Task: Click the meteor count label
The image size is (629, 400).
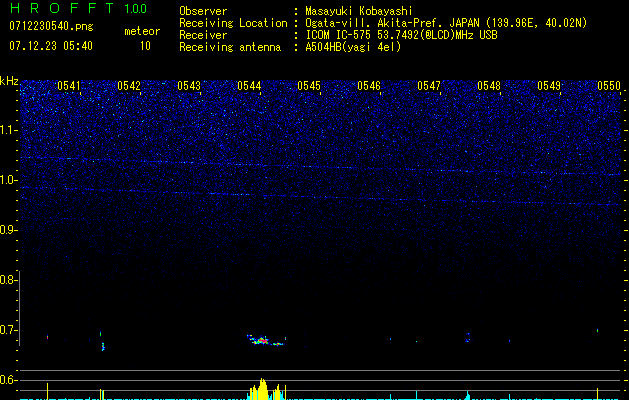Action: coord(141,32)
